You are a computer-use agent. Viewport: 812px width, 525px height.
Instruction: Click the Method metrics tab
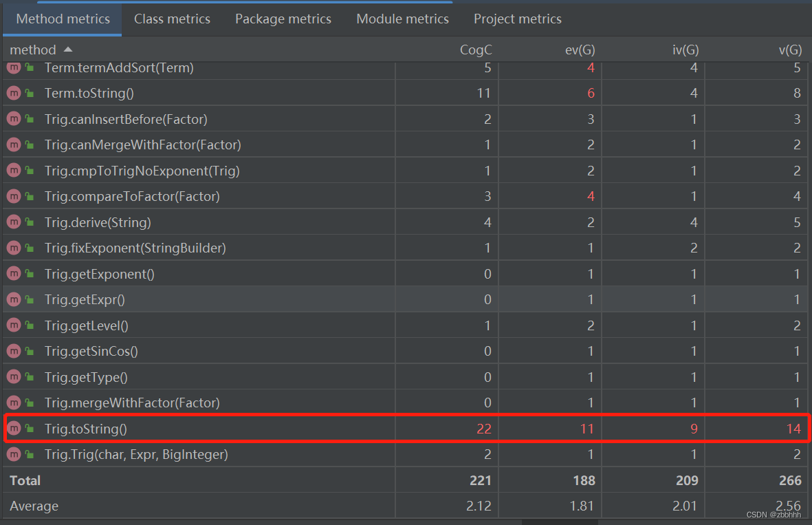click(63, 19)
